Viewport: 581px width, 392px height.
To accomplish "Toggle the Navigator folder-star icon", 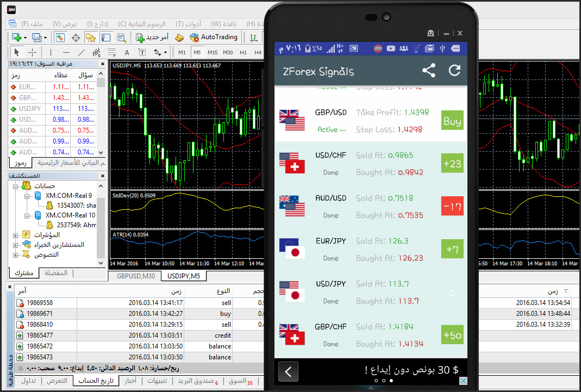I will 90,38.
